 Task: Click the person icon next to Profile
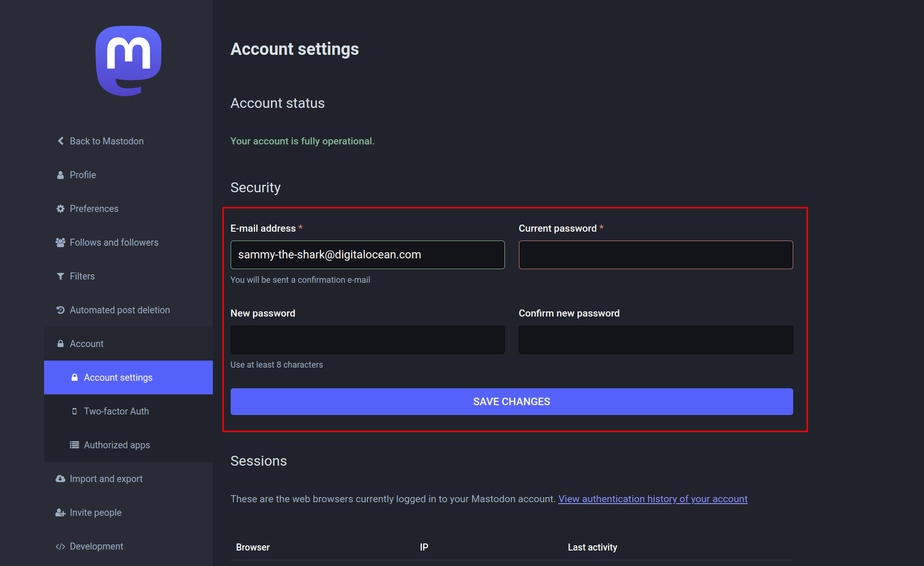click(60, 175)
